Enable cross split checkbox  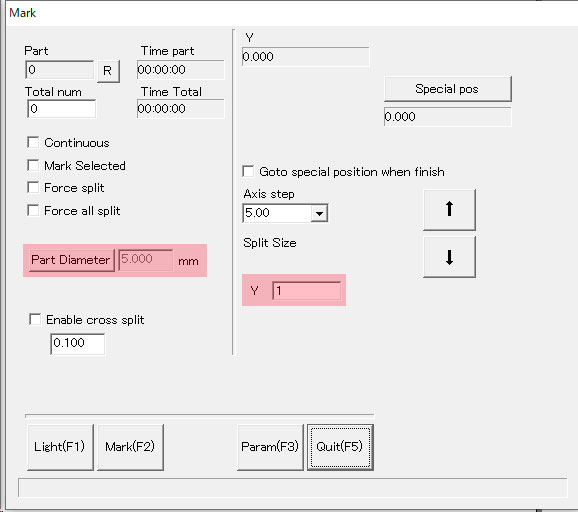pos(35,319)
